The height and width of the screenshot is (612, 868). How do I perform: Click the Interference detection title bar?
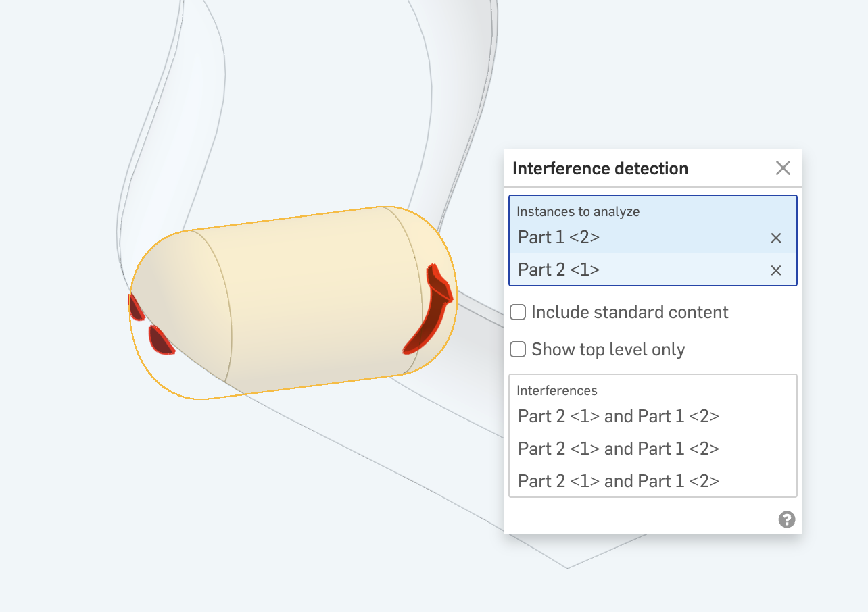coord(600,168)
